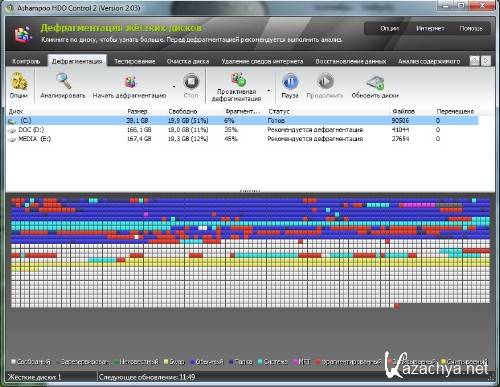Start defragmentation via Начать дефрагментацию icon
This screenshot has width=500, height=387.
(130, 82)
